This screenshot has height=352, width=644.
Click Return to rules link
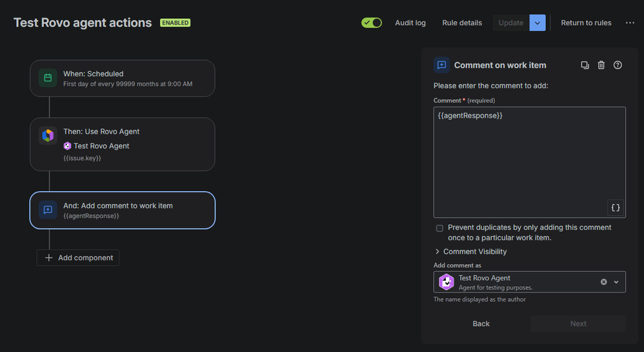point(586,23)
